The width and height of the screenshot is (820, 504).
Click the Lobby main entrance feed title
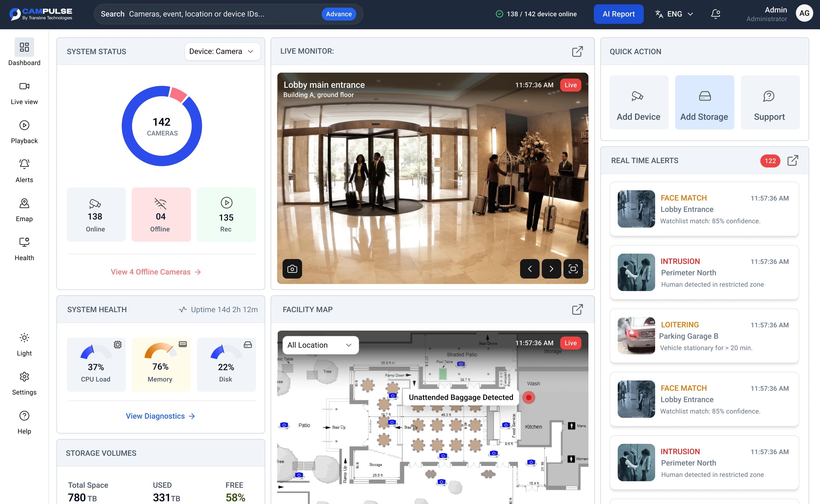point(324,85)
